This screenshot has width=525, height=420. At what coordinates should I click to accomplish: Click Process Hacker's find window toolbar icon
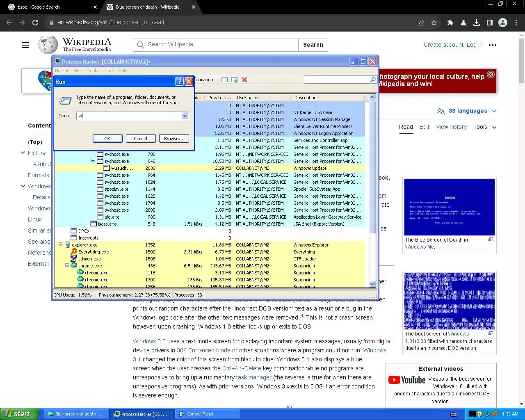(x=224, y=80)
